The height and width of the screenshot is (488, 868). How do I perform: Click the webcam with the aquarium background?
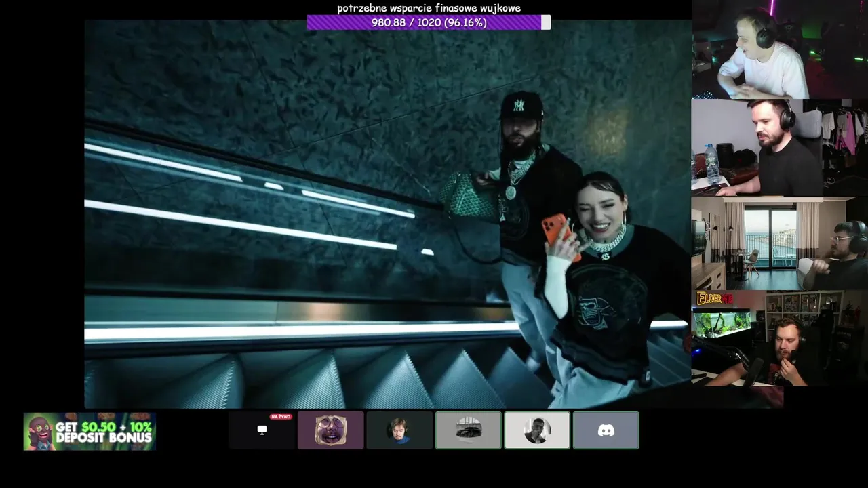(x=780, y=339)
